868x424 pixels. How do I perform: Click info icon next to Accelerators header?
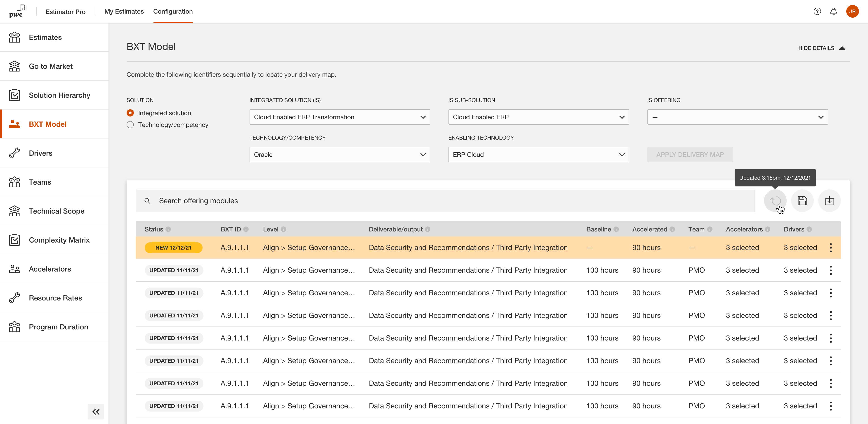tap(768, 229)
